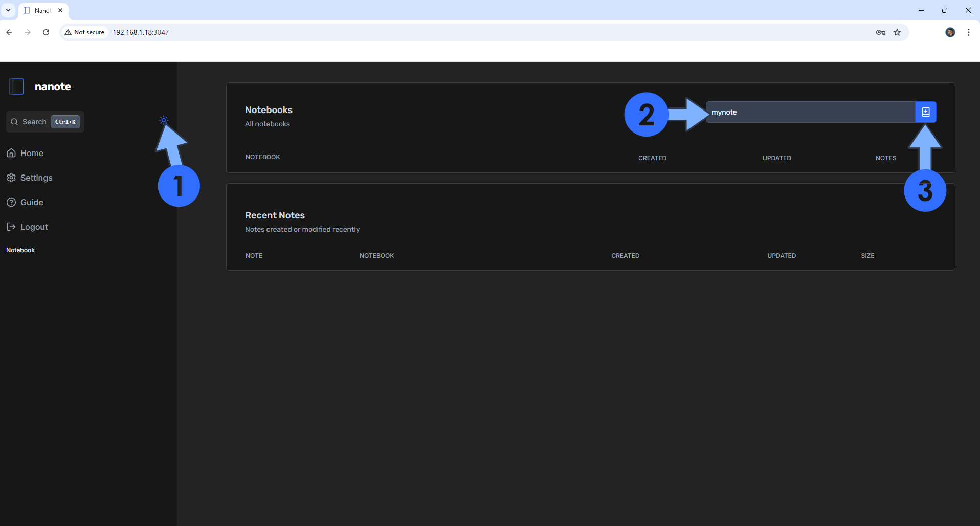Click the Logout arrow icon
Image resolution: width=980 pixels, height=526 pixels.
(11, 227)
